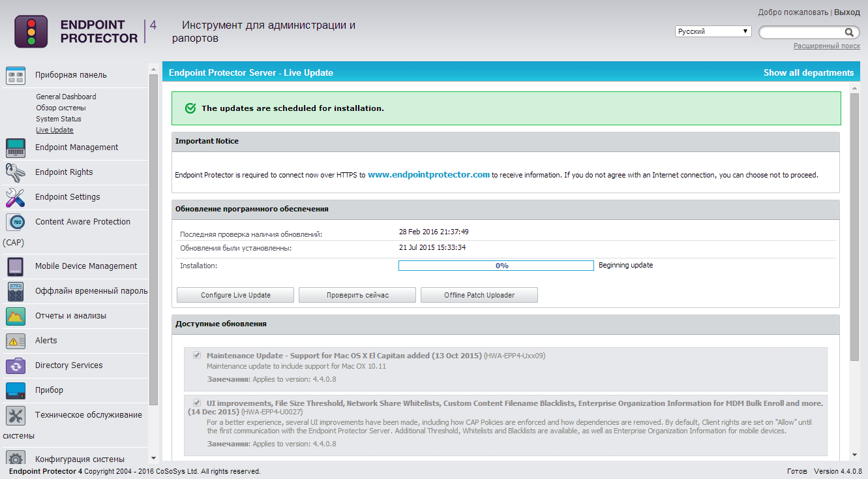Click Show all departments link
This screenshot has height=479, width=868.
[809, 72]
